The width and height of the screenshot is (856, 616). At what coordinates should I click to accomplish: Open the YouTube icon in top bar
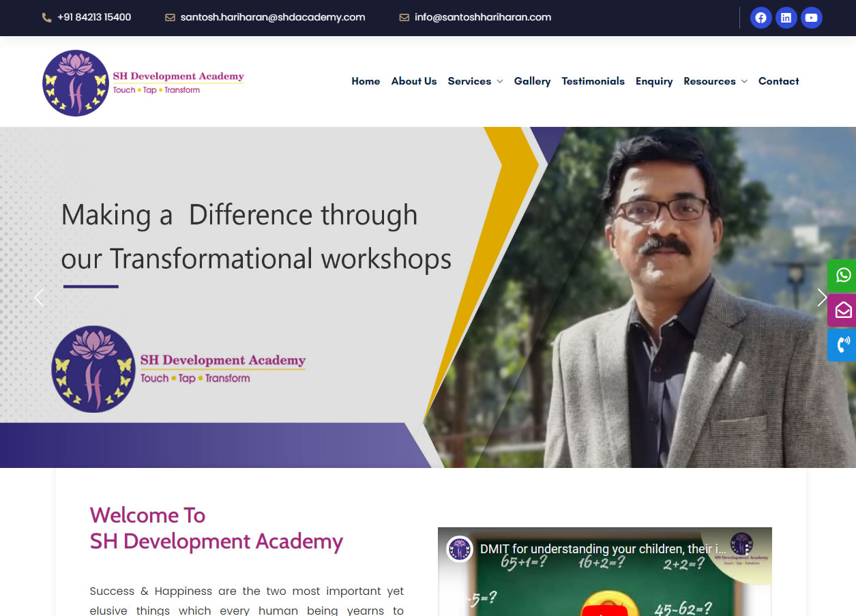[811, 18]
